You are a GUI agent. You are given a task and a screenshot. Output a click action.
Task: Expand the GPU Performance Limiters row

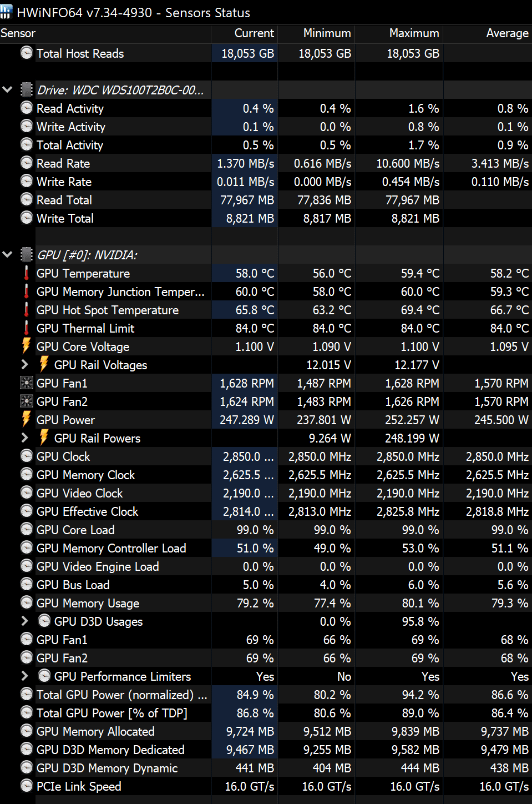[24, 676]
